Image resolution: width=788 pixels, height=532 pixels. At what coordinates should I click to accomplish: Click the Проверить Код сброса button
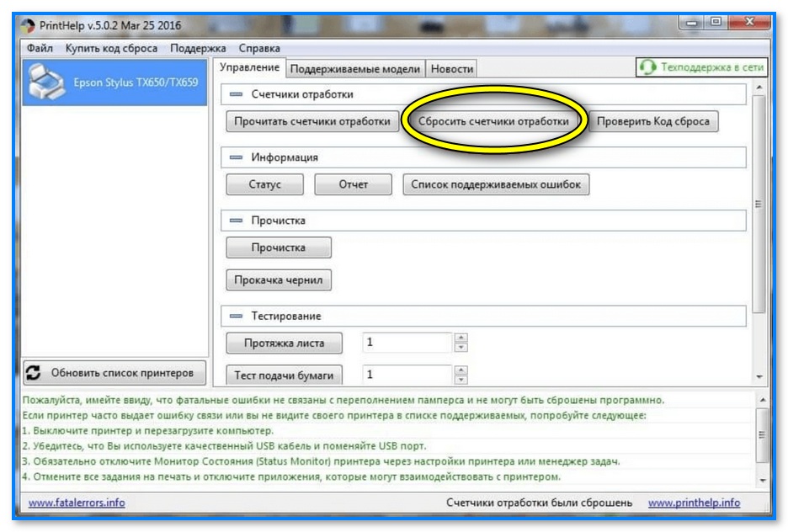[x=652, y=121]
